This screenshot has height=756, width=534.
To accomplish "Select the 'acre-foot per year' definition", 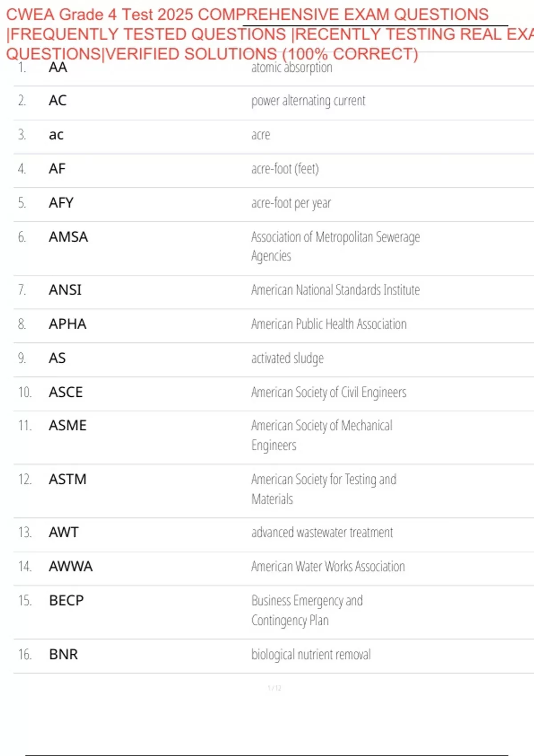I will (x=291, y=203).
